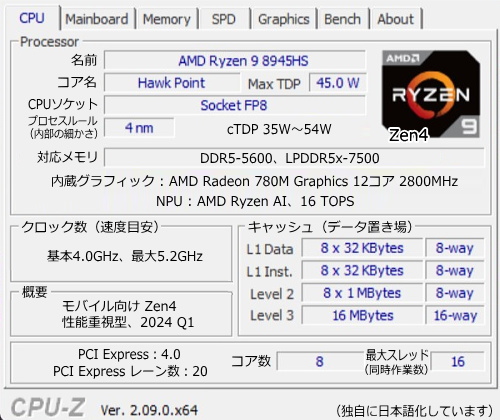Viewport: 500px width, 420px height.
Task: Select the AMD Ryzen 9 8945HS name field
Action: click(235, 60)
